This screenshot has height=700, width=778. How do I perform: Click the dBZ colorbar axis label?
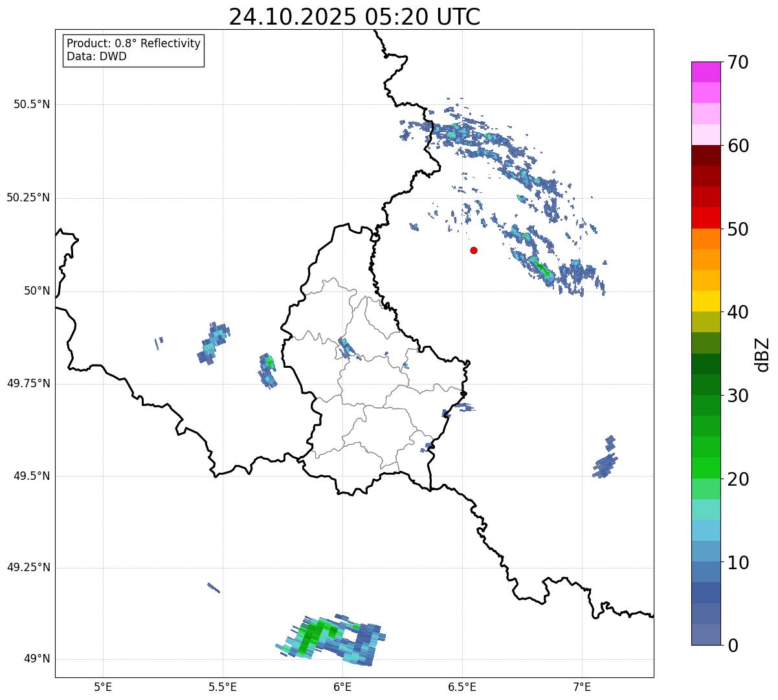763,354
